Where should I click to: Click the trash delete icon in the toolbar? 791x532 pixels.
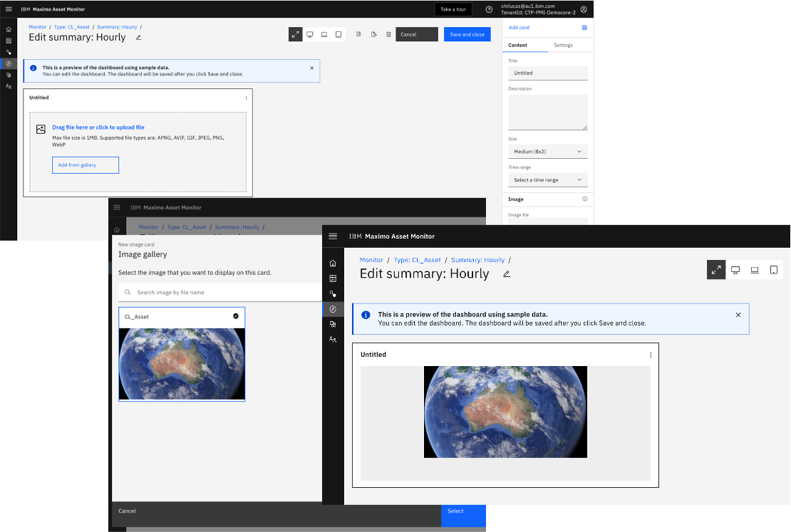(388, 33)
